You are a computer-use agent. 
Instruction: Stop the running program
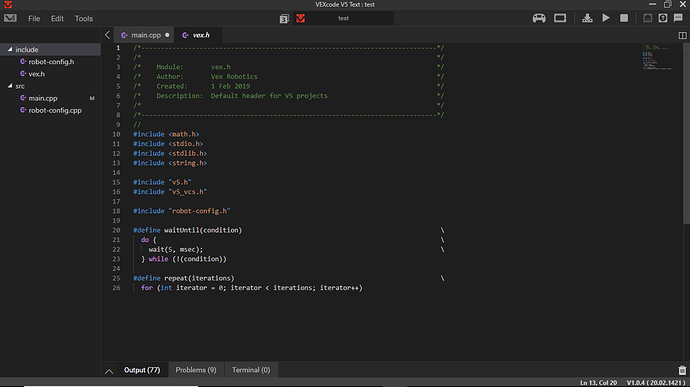click(x=624, y=18)
